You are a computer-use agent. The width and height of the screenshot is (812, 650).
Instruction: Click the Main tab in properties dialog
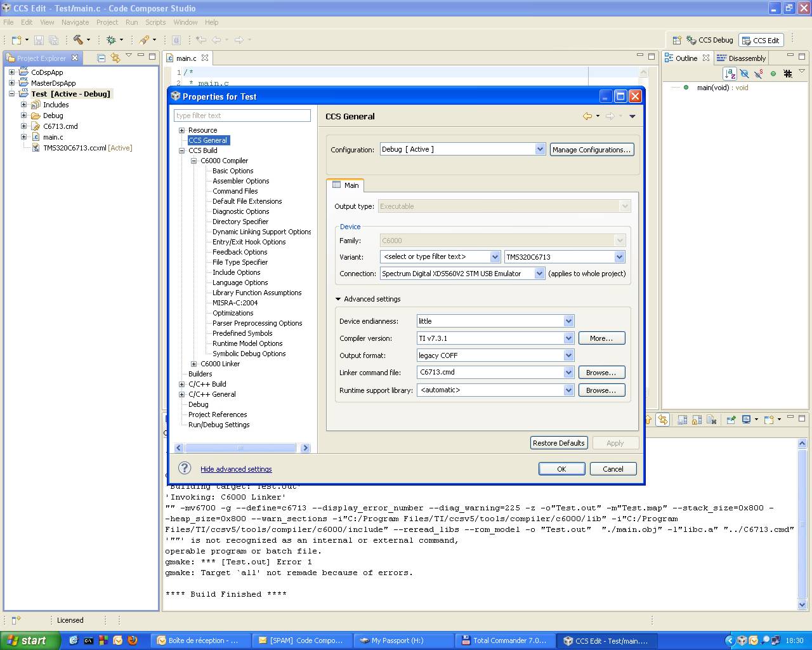pyautogui.click(x=345, y=185)
